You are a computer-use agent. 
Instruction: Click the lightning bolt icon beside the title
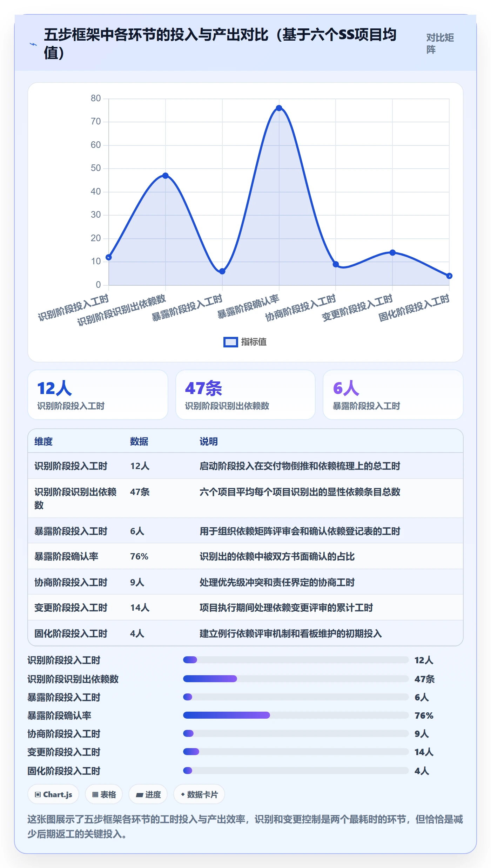(33, 44)
